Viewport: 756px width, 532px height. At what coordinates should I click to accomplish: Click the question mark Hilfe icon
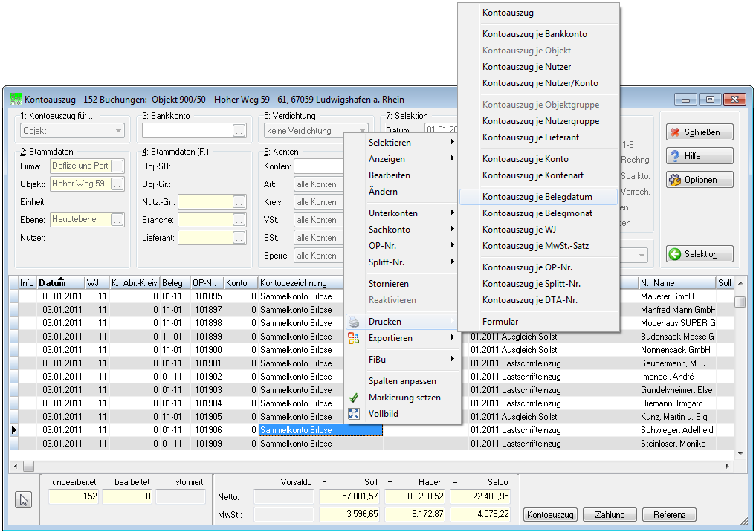click(675, 155)
